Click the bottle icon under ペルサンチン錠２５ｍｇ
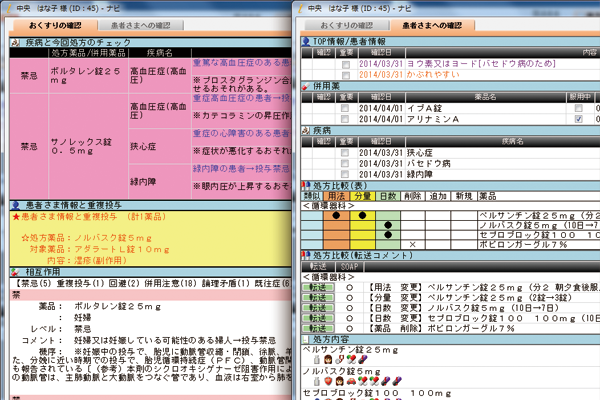 coord(317,359)
